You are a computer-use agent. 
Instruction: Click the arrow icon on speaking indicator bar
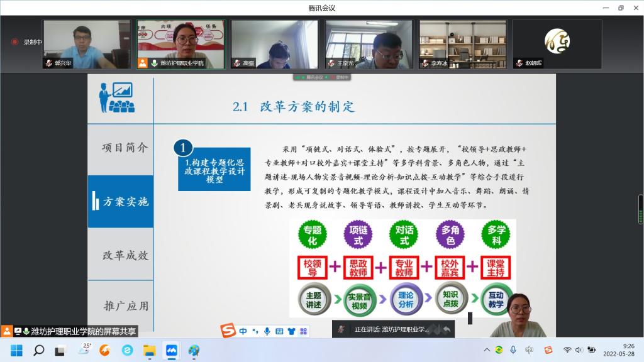click(447, 329)
